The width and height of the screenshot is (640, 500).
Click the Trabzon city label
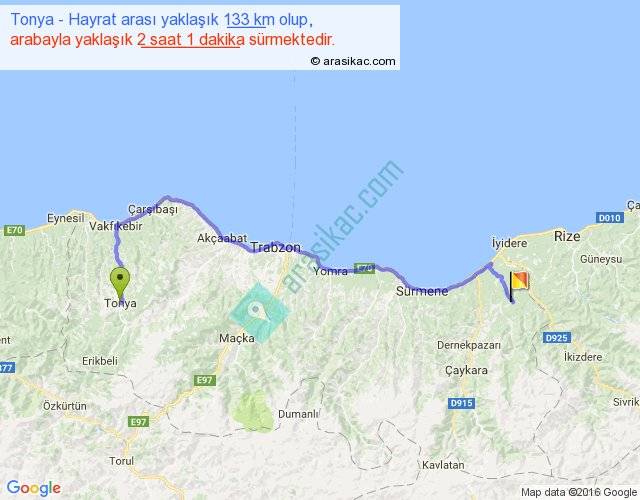point(275,246)
